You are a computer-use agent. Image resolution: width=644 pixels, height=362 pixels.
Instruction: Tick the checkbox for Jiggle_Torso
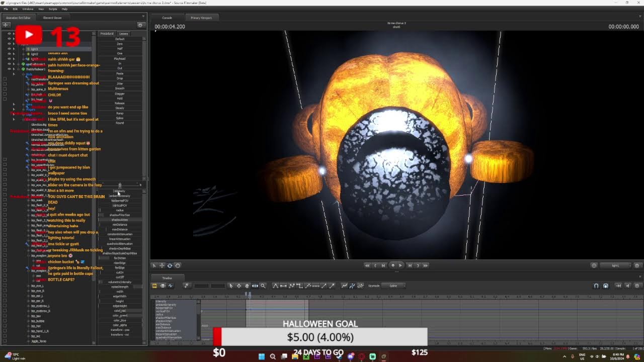5,341
